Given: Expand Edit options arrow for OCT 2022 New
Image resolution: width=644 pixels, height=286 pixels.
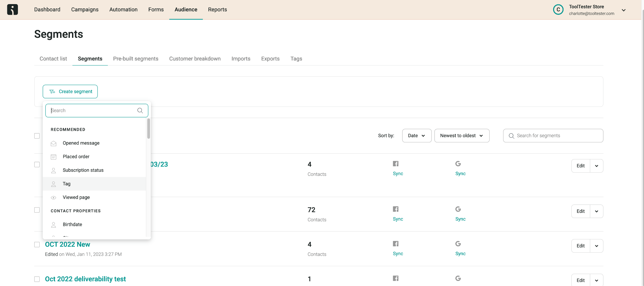Looking at the screenshot, I should pyautogui.click(x=597, y=246).
